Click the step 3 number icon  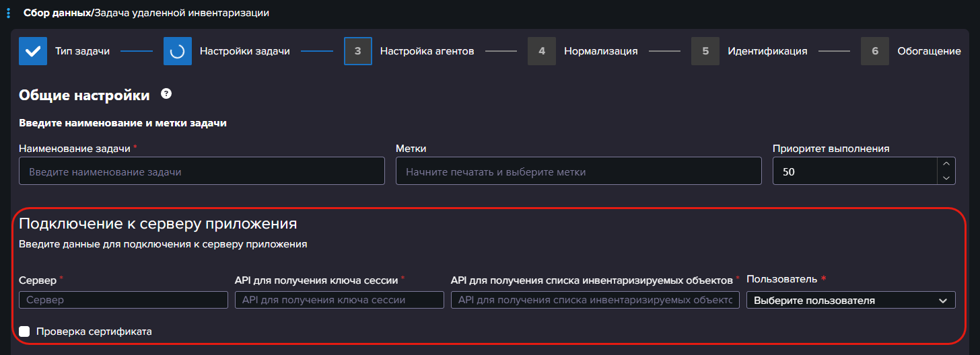pyautogui.click(x=357, y=51)
